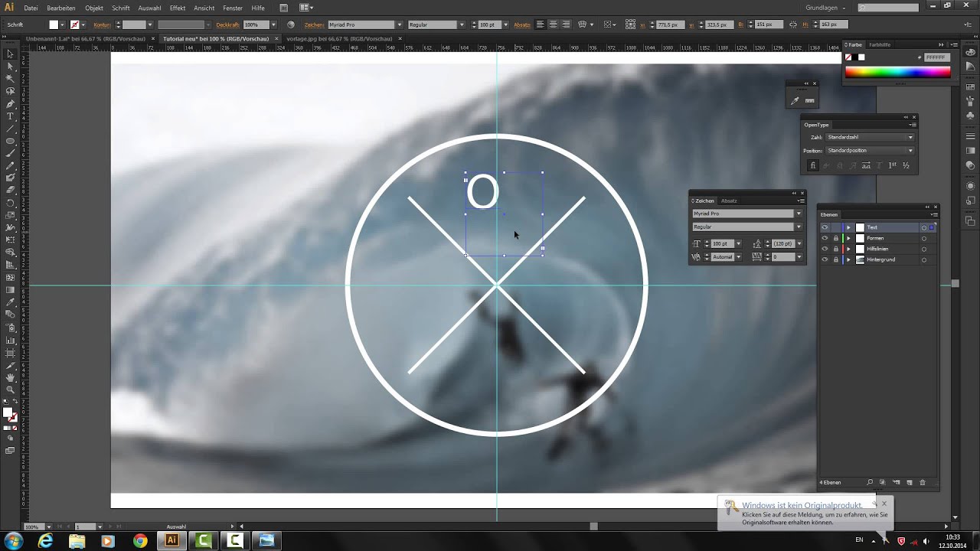Hide the Text layer eye icon

(825, 227)
